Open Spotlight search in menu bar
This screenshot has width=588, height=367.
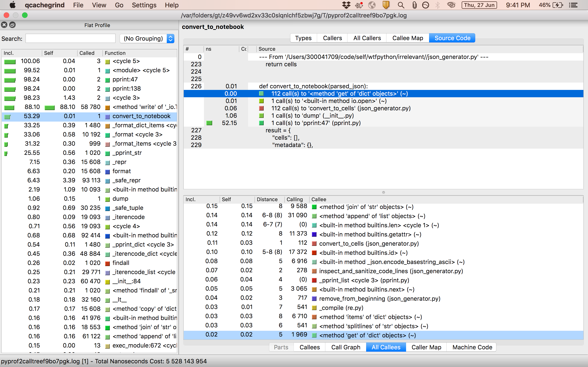(401, 5)
